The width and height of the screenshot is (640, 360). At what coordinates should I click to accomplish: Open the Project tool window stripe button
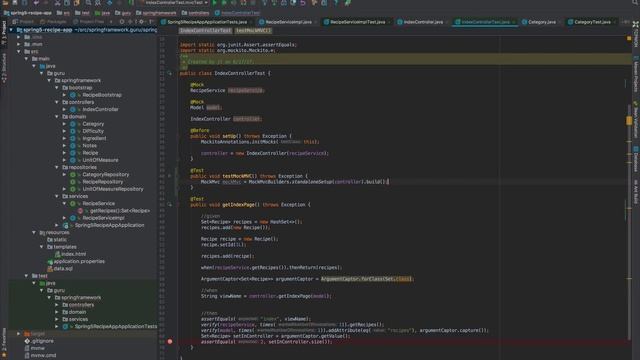4,34
